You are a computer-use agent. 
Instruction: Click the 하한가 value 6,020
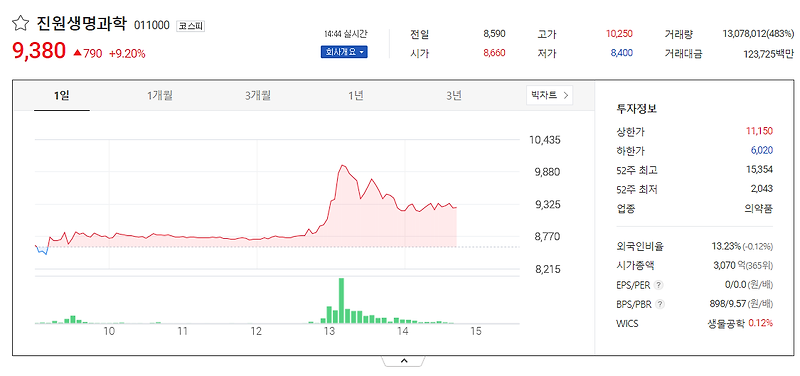pos(762,151)
